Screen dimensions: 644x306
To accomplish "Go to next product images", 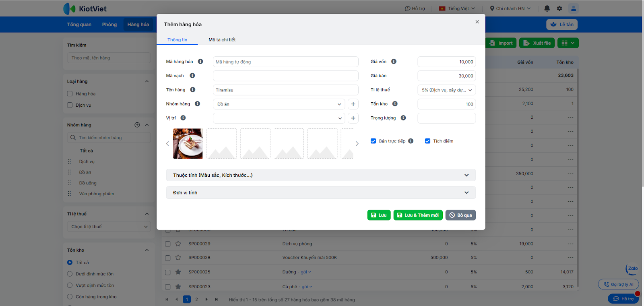I will pos(357,144).
